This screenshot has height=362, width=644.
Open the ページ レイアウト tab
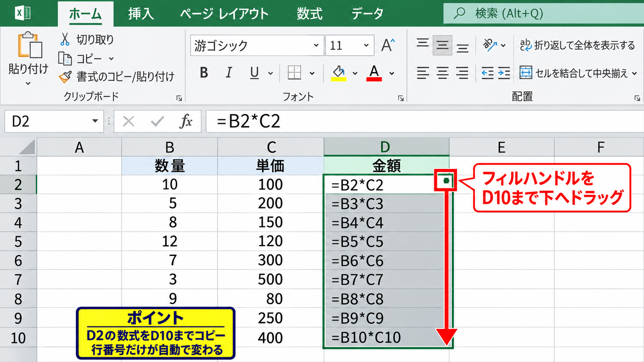point(225,14)
